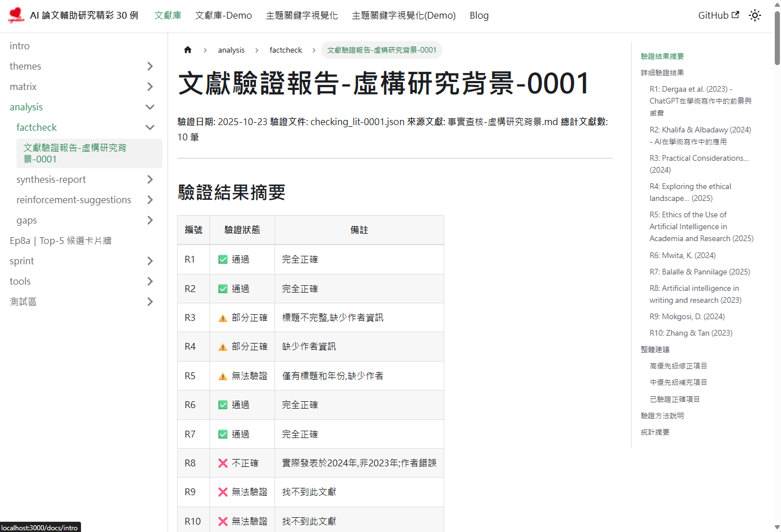Jump to R8 entry in table of contents
The width and height of the screenshot is (781, 532).
695,294
